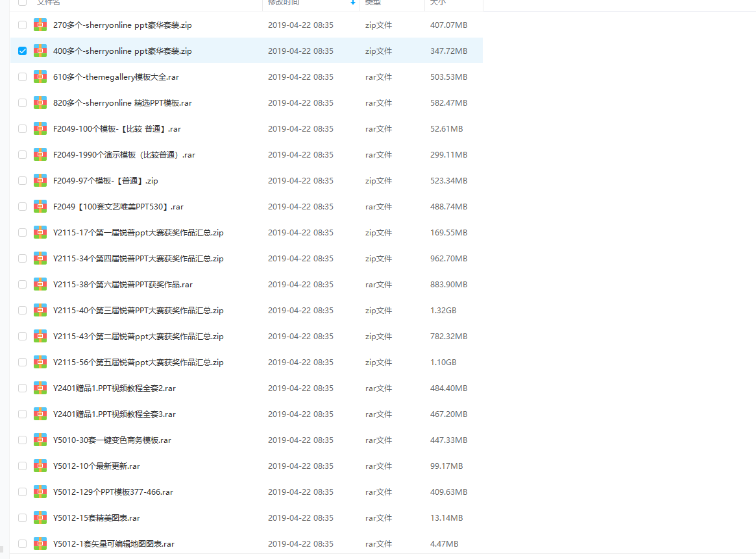Click file name F2049-100个模板-【比较 普通】.rar
The image size is (756, 559).
click(117, 129)
